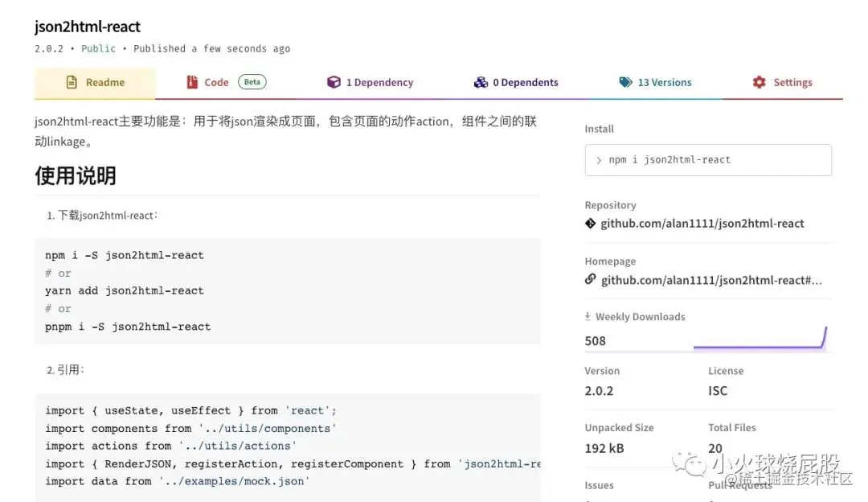Click the Total Files value 20

coord(715,448)
